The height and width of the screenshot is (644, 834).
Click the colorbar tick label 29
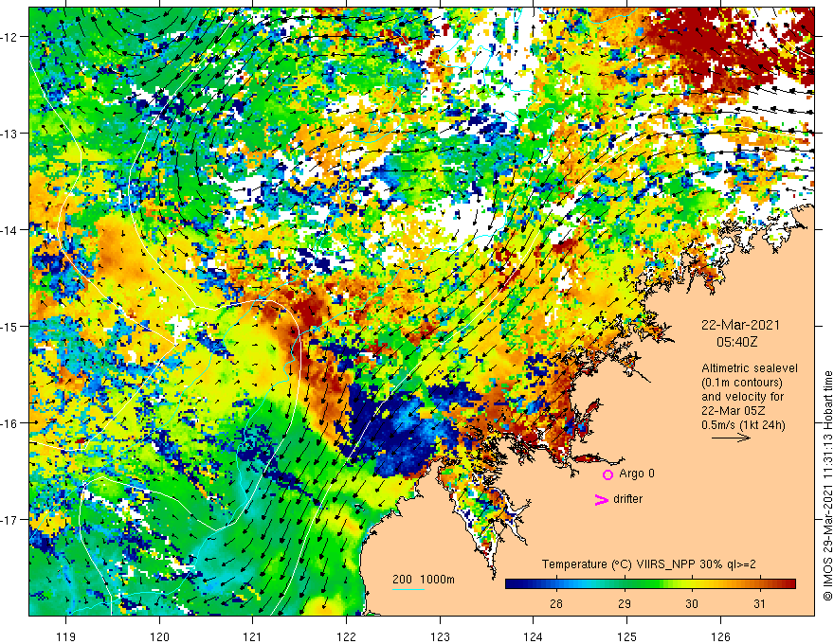tap(625, 603)
